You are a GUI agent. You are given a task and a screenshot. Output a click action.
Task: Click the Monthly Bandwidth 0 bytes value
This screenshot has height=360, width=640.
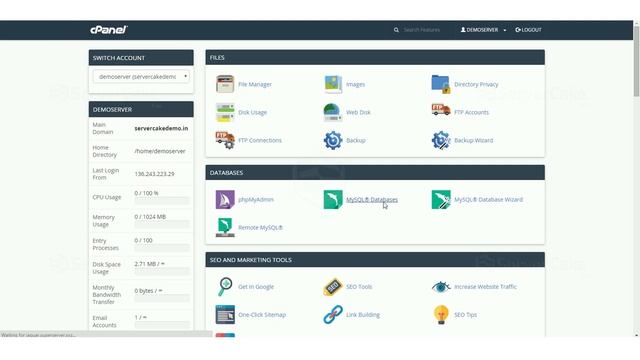tap(149, 291)
